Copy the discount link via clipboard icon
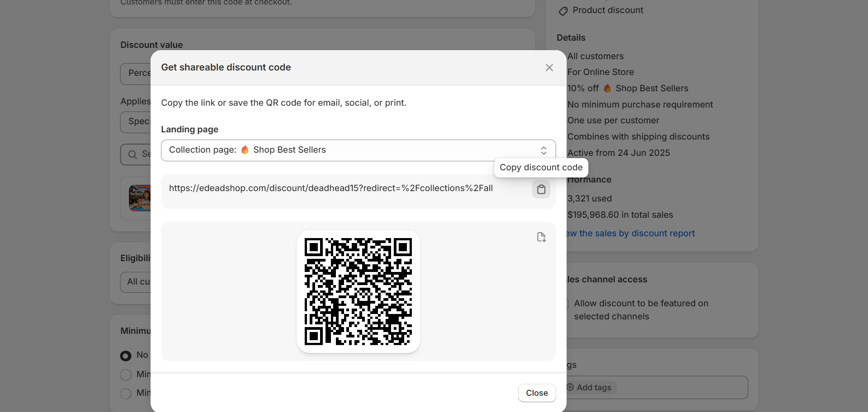 pyautogui.click(x=541, y=189)
